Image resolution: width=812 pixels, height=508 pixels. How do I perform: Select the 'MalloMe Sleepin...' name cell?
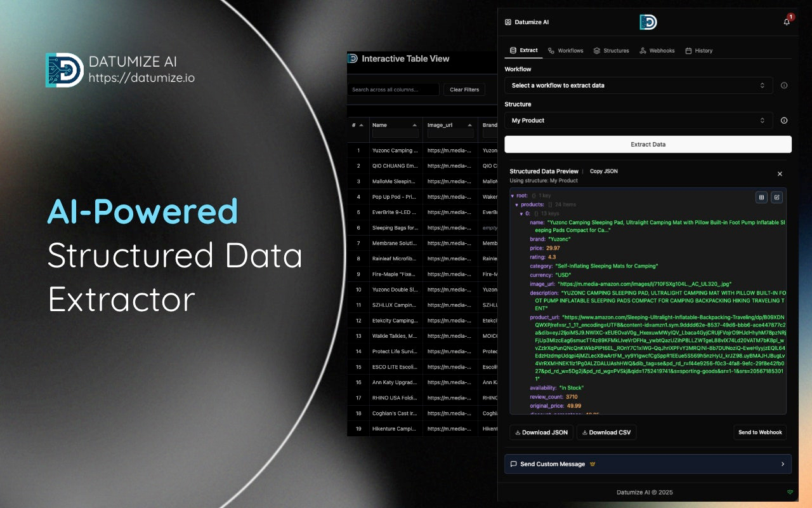click(x=395, y=182)
